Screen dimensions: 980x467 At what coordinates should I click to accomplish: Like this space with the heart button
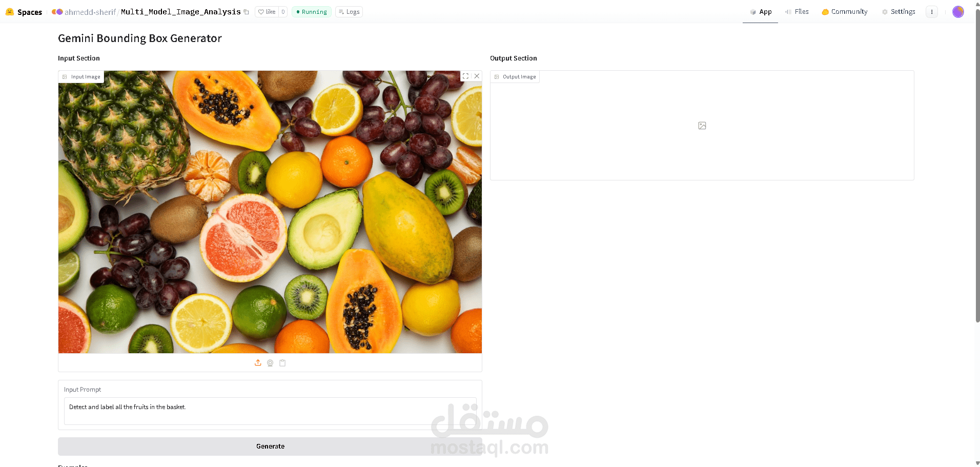click(267, 12)
